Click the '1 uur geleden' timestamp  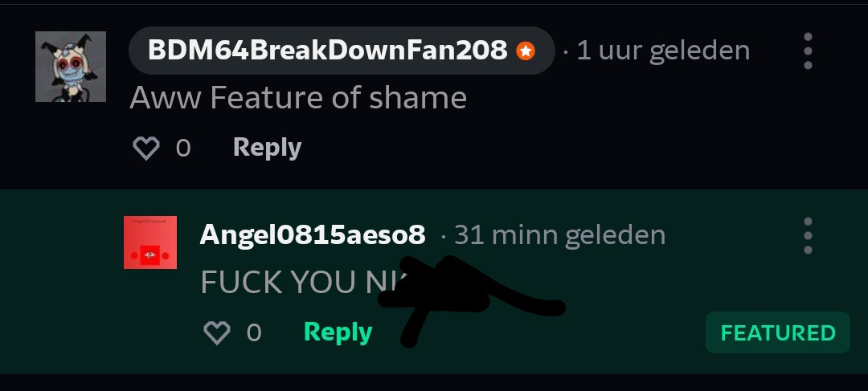[x=663, y=51]
